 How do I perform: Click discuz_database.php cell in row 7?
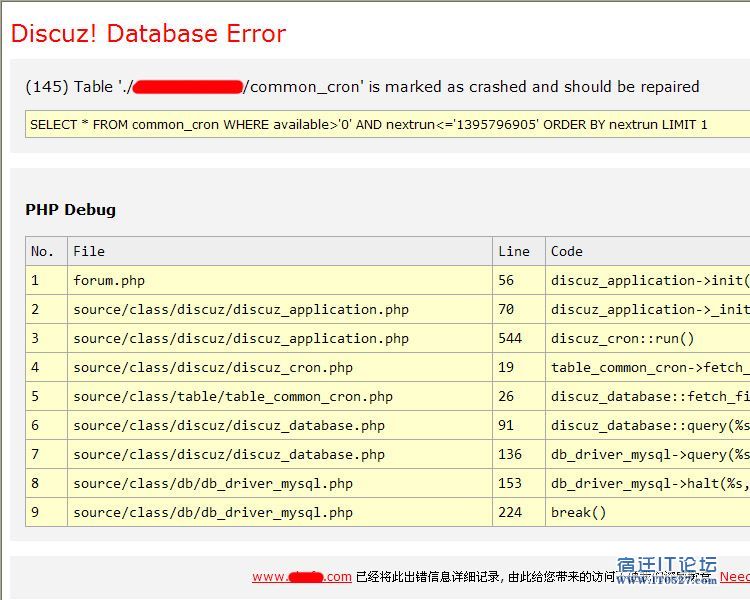pyautogui.click(x=280, y=455)
